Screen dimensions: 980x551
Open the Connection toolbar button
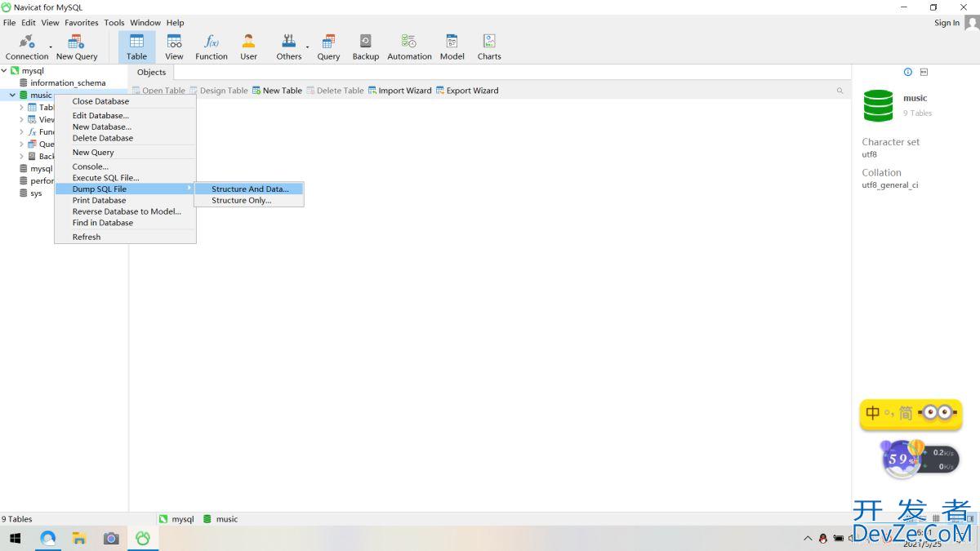click(26, 47)
